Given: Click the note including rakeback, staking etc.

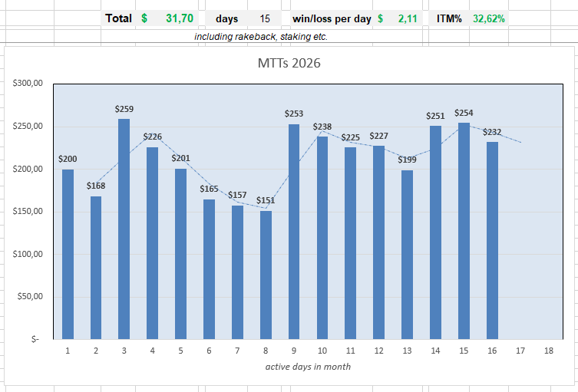Looking at the screenshot, I should [261, 37].
